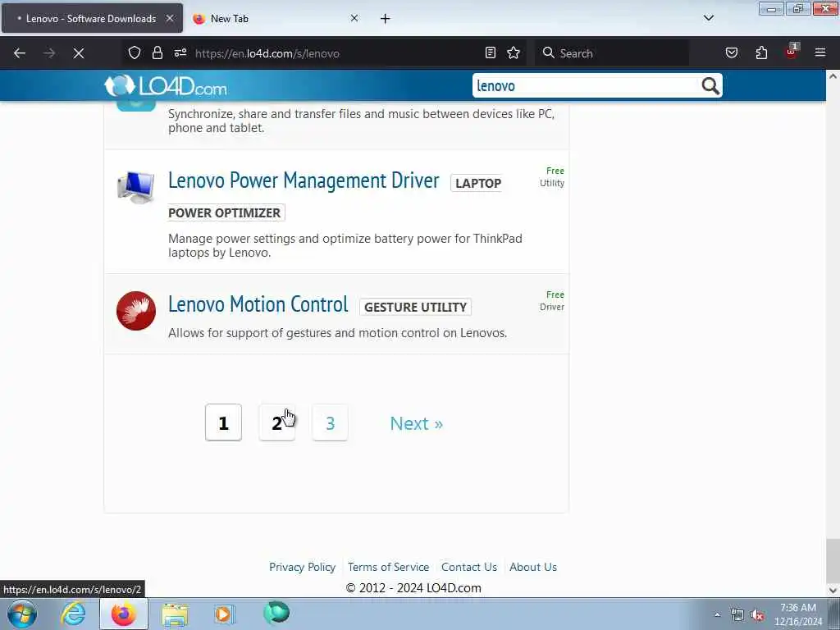Open a new tab with plus button
Viewport: 840px width, 630px height.
pyautogui.click(x=385, y=19)
